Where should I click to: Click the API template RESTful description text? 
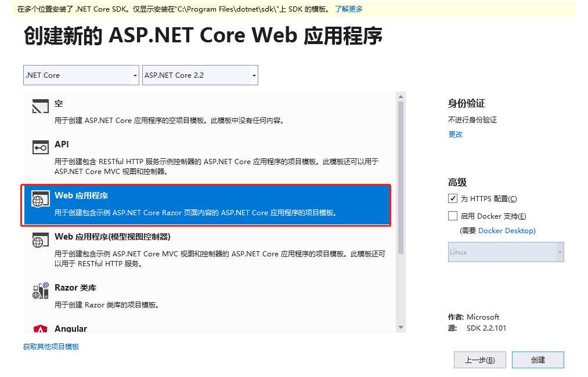tap(217, 166)
